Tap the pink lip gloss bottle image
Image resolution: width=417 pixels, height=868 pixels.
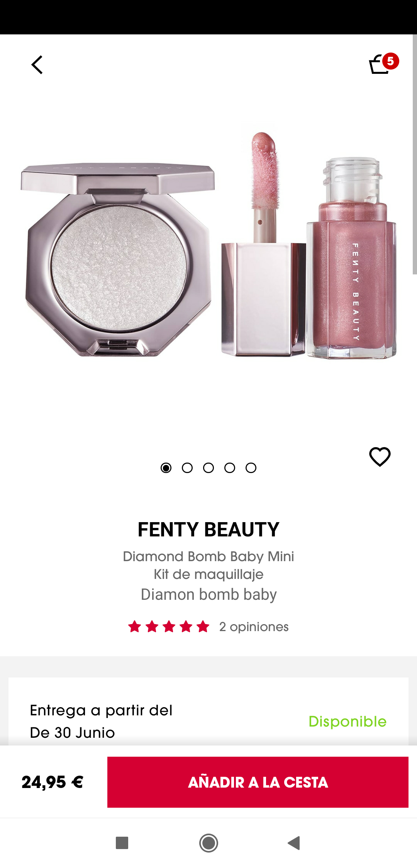point(351,258)
